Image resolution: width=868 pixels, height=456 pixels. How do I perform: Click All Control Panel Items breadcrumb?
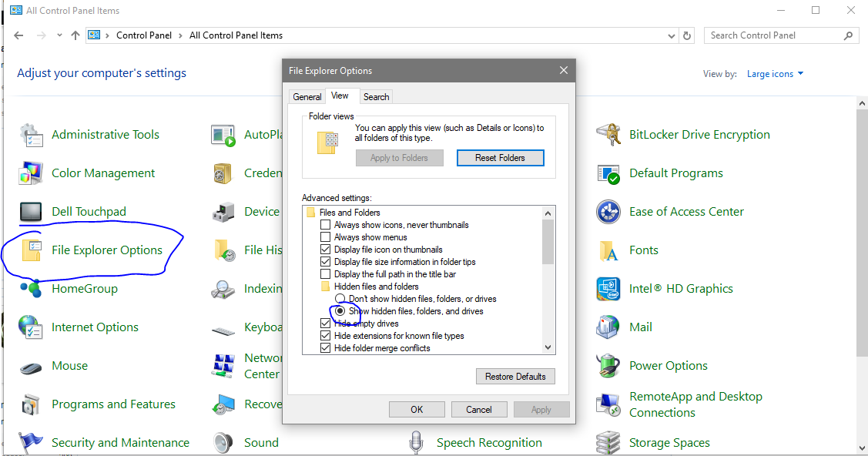pyautogui.click(x=236, y=35)
